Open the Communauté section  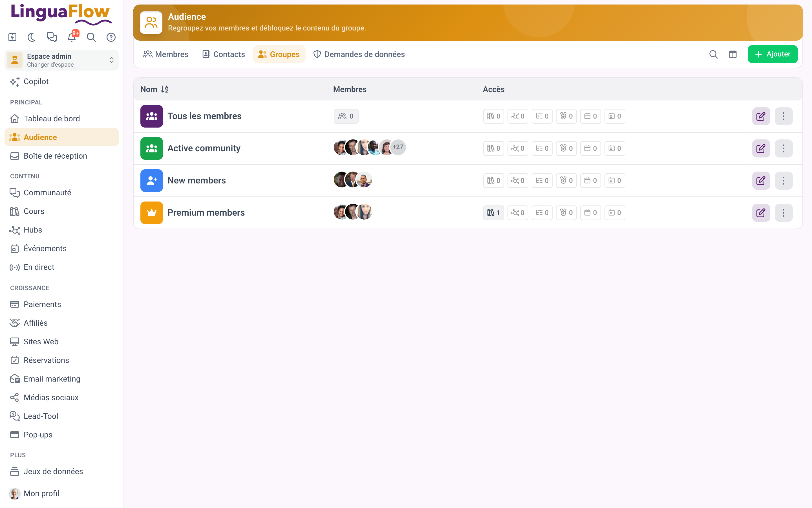pyautogui.click(x=62, y=192)
